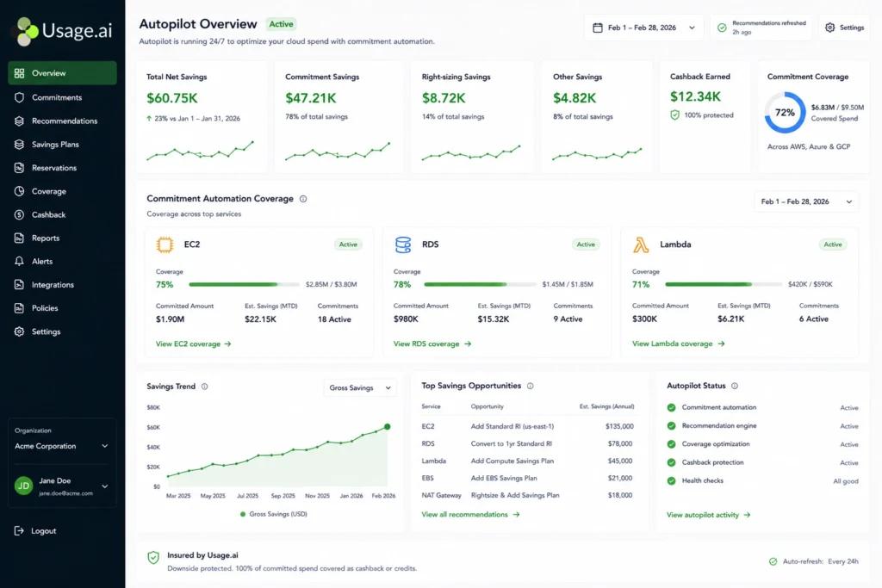Click the recommendations refreshed check icon
The height and width of the screenshot is (588, 882).
coord(722,28)
